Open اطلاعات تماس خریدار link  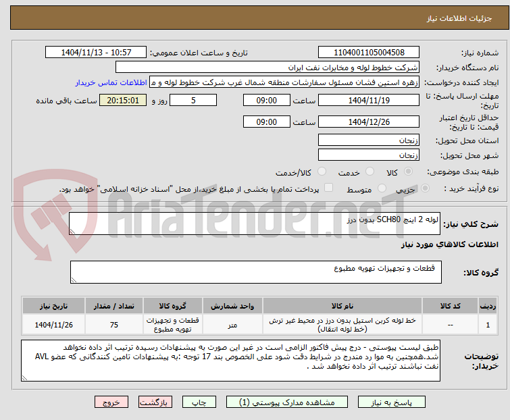111,82
